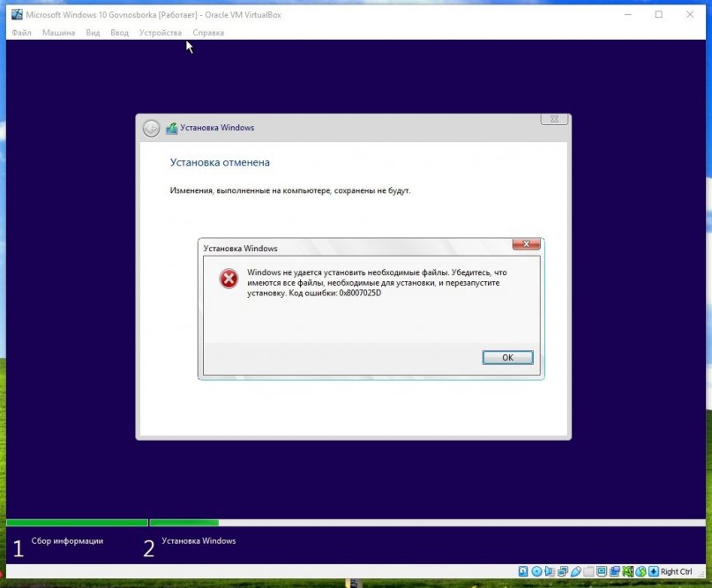This screenshot has height=588, width=712.
Task: Click the Windows Setup wizard icon
Action: pyautogui.click(x=172, y=129)
